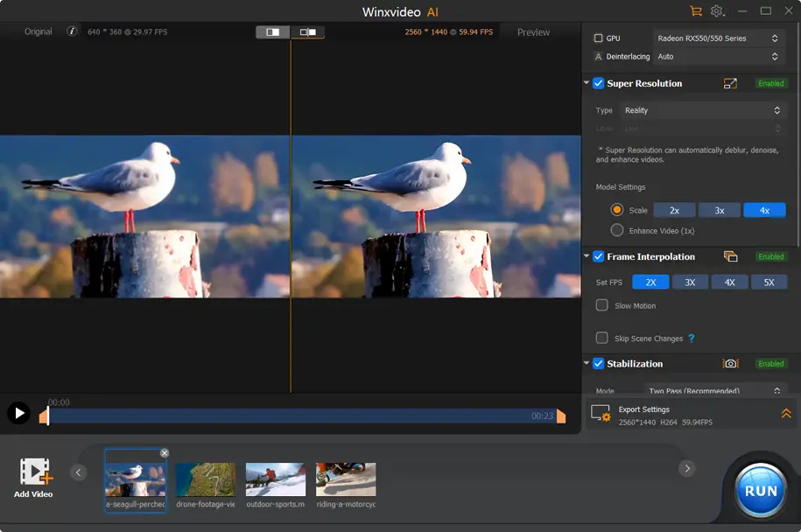Select the Enhance Video (1x) radio button
This screenshot has height=532, width=801.
click(617, 230)
